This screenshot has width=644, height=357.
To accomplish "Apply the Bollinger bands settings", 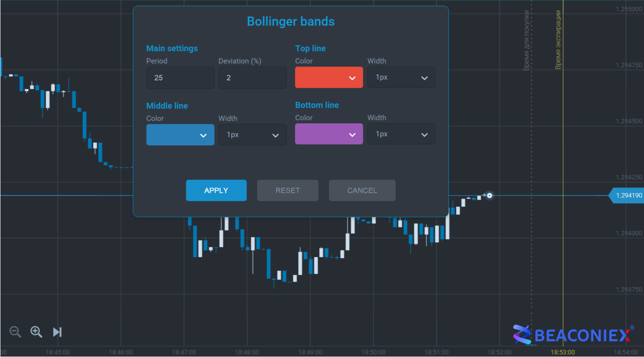I will [x=216, y=190].
